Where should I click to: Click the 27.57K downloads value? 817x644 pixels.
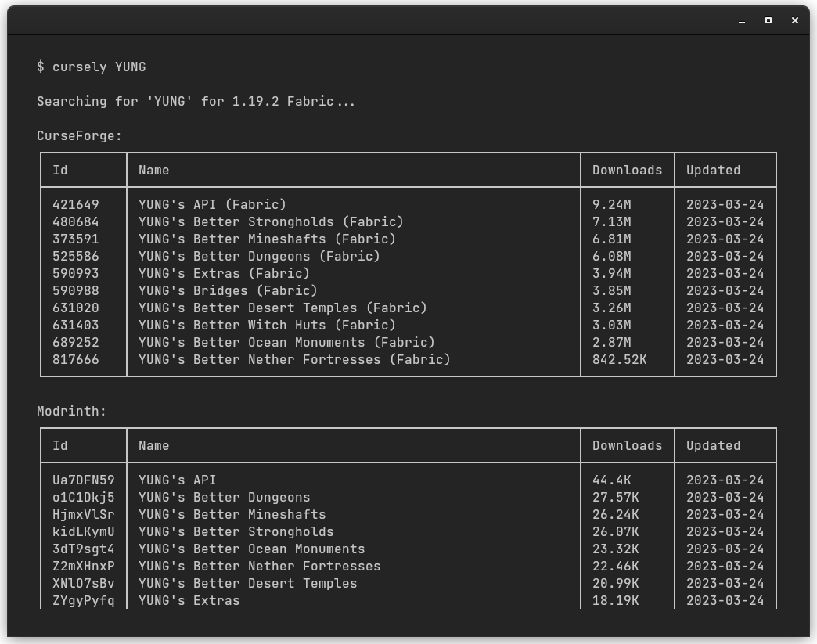tap(615, 497)
